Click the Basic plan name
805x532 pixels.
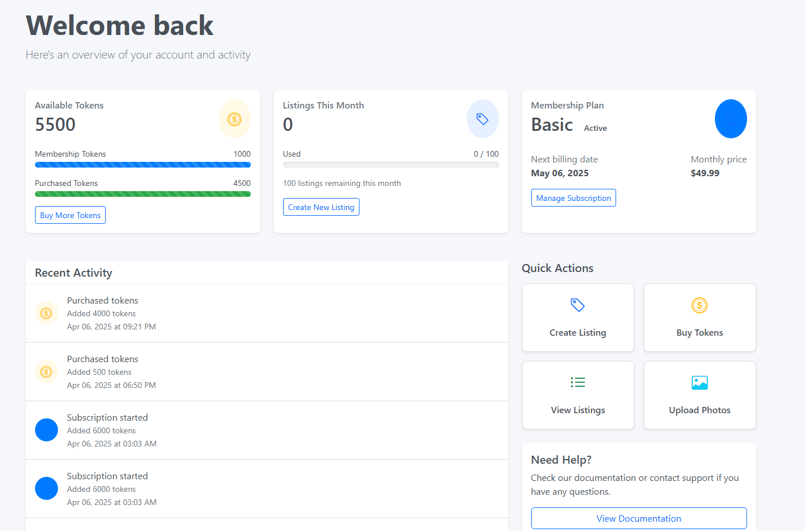[x=552, y=125]
